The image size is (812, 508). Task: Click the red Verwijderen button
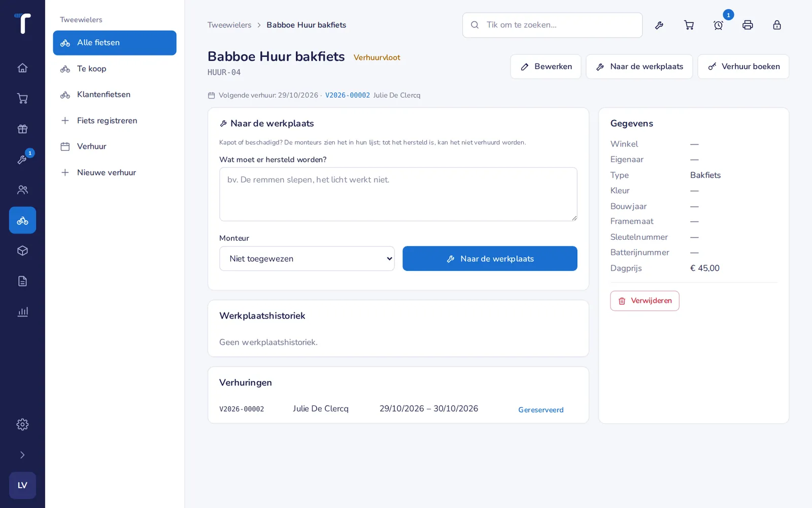(x=645, y=301)
